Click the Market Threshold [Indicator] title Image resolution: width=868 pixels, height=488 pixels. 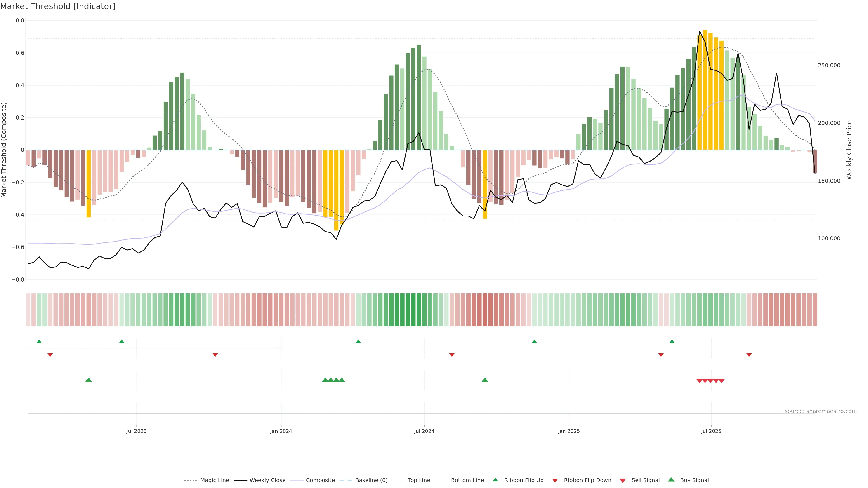(x=58, y=6)
